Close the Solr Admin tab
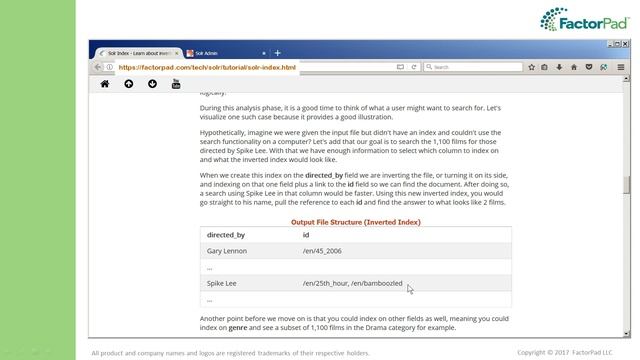The width and height of the screenshot is (640, 360). click(264, 53)
